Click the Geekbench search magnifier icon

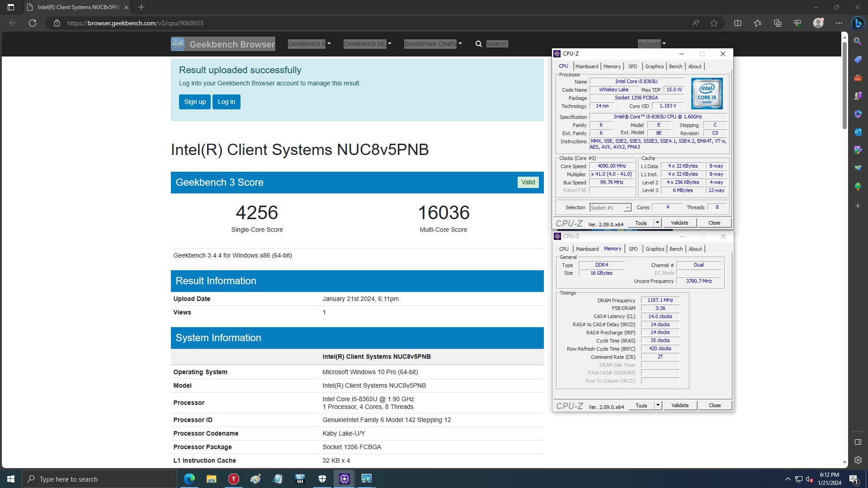(x=478, y=44)
